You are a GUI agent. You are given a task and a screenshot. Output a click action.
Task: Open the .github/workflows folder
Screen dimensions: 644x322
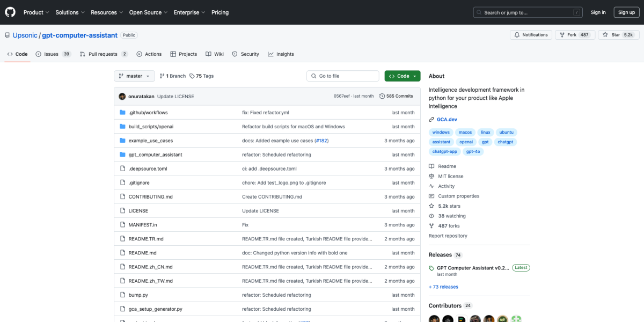point(148,113)
